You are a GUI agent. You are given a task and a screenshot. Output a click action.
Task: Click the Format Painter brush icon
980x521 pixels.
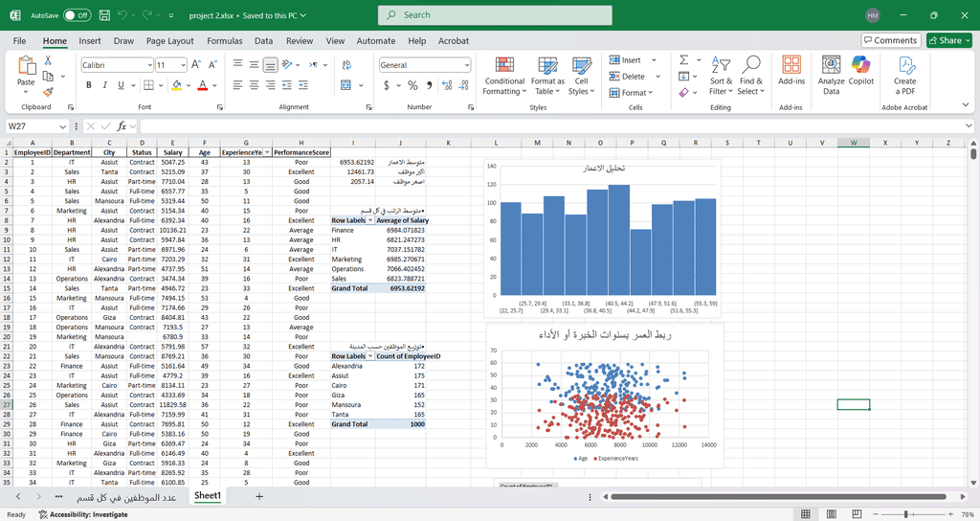tap(47, 92)
